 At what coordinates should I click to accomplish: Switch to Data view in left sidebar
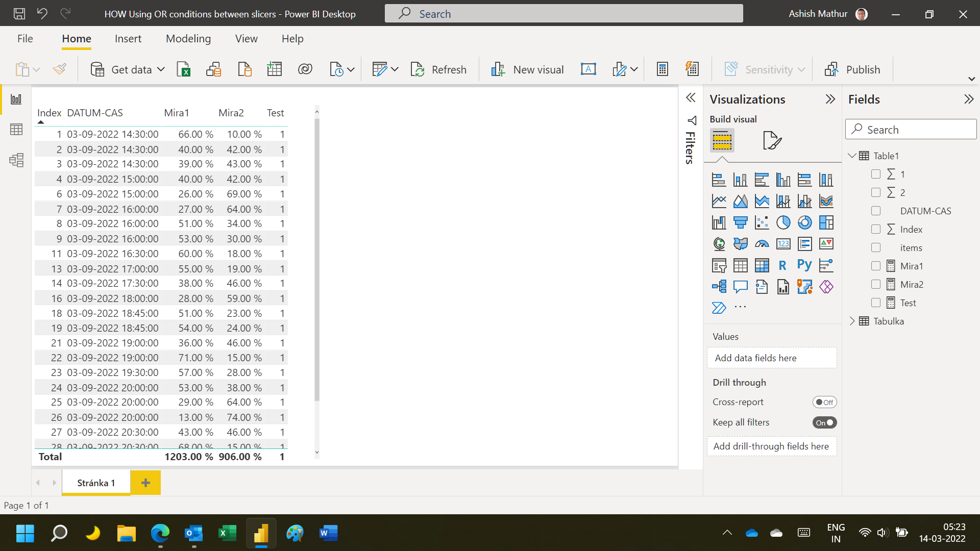coord(16,130)
